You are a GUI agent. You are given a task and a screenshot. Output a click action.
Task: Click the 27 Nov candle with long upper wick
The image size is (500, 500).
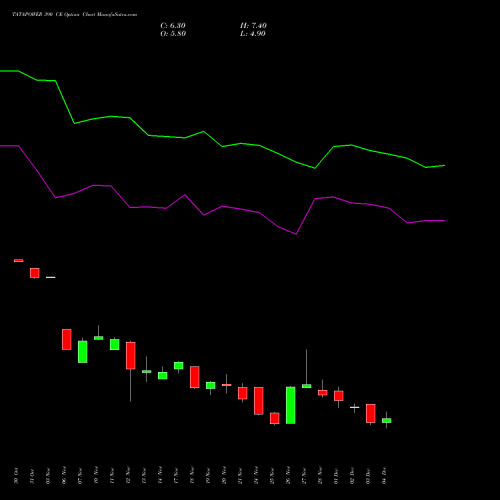(307, 386)
